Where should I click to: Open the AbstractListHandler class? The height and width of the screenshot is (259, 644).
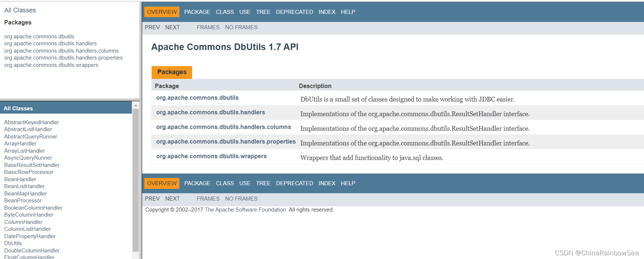pyautogui.click(x=28, y=129)
